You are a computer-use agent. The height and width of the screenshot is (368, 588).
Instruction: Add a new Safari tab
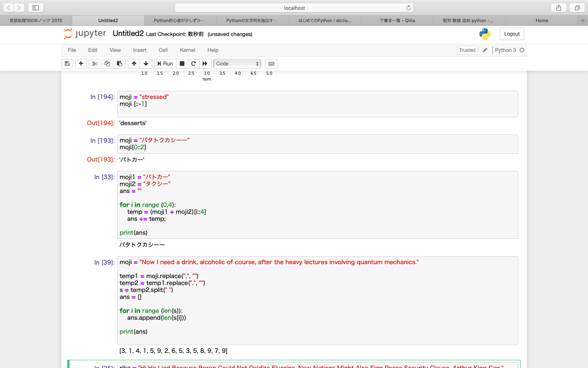[583, 20]
